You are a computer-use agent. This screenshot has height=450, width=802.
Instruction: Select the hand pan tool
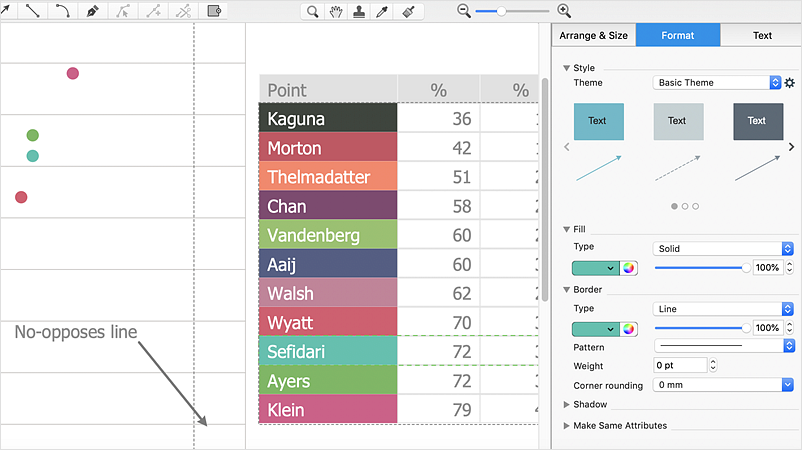[336, 11]
